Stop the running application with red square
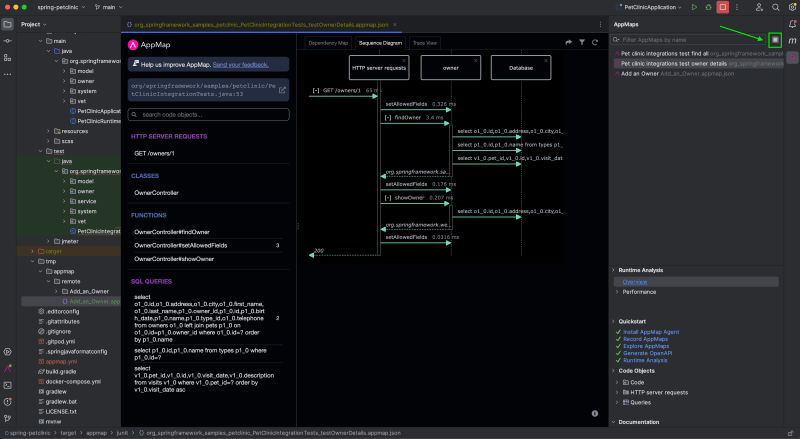Viewport: 800px width, 439px height. click(723, 7)
